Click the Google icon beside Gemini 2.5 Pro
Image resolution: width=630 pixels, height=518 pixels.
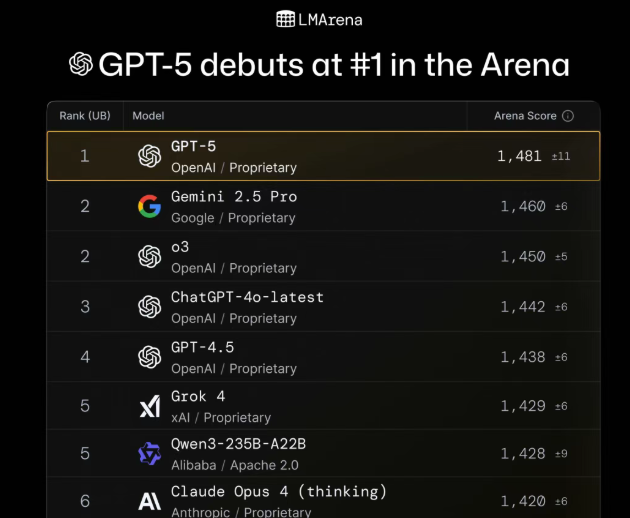[150, 206]
